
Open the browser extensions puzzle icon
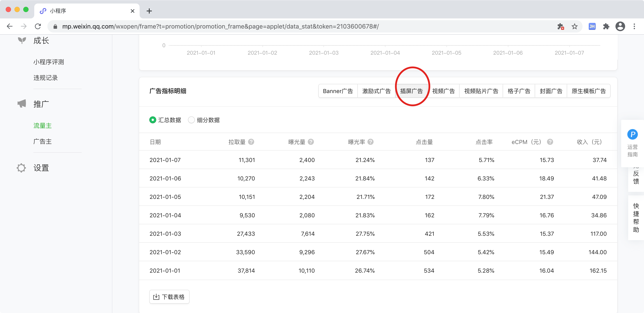click(x=606, y=27)
